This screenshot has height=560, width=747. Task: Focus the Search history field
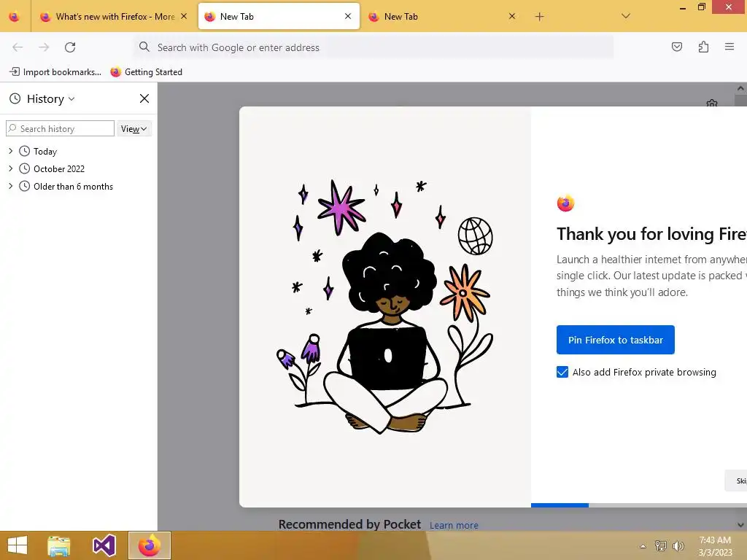(60, 128)
